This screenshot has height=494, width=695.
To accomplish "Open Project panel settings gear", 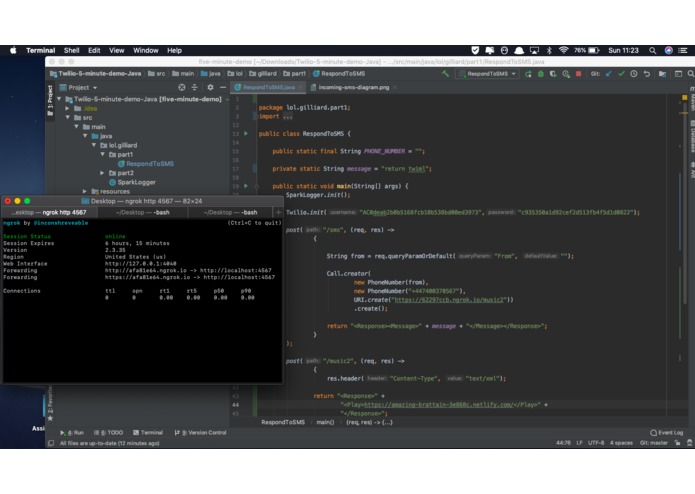I will click(x=210, y=88).
